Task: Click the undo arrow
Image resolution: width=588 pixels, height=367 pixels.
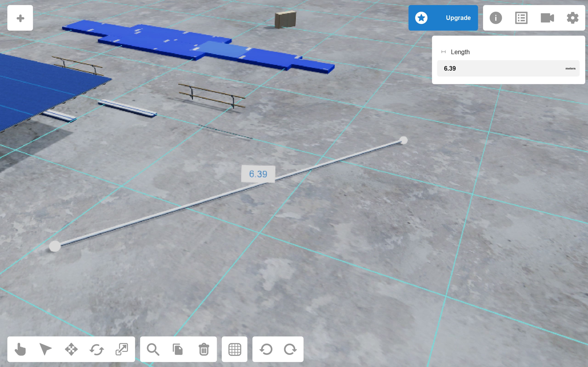Action: tap(266, 349)
